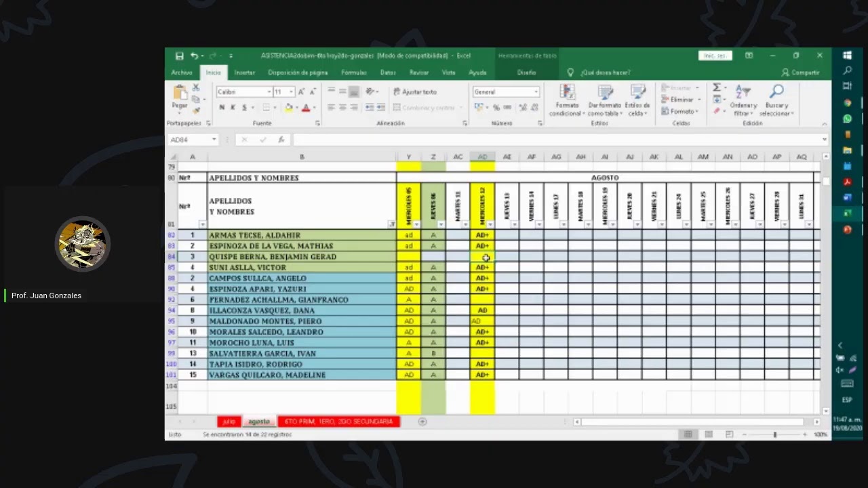The height and width of the screenshot is (488, 868).
Task: Add a new sheet with plus icon
Action: (x=422, y=422)
